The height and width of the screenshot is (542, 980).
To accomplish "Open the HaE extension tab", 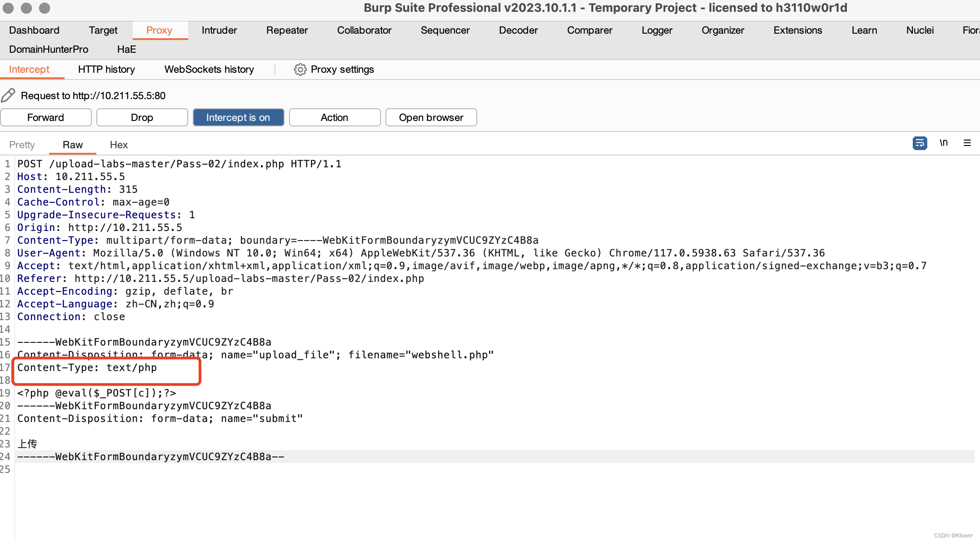I will click(126, 50).
